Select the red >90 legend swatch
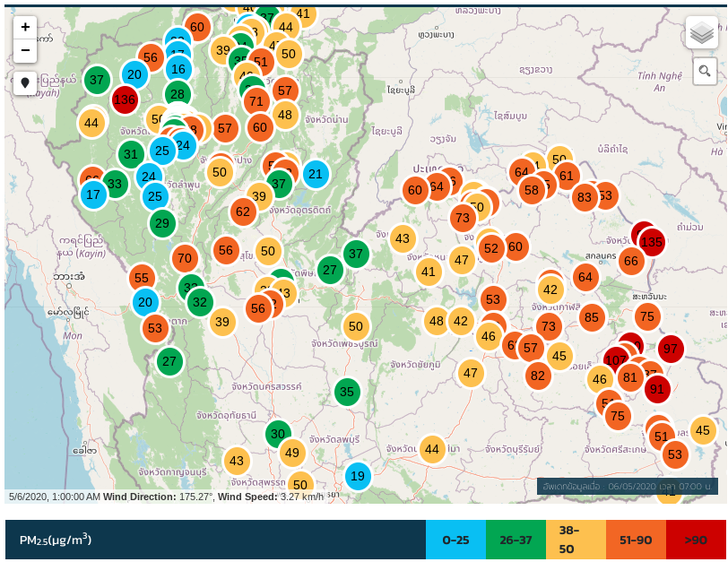728x562 pixels. [696, 540]
